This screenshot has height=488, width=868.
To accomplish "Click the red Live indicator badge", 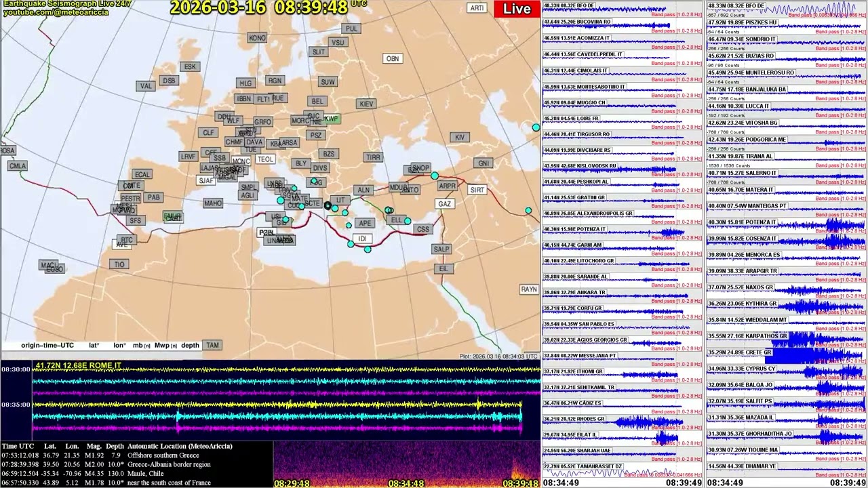I will [517, 9].
